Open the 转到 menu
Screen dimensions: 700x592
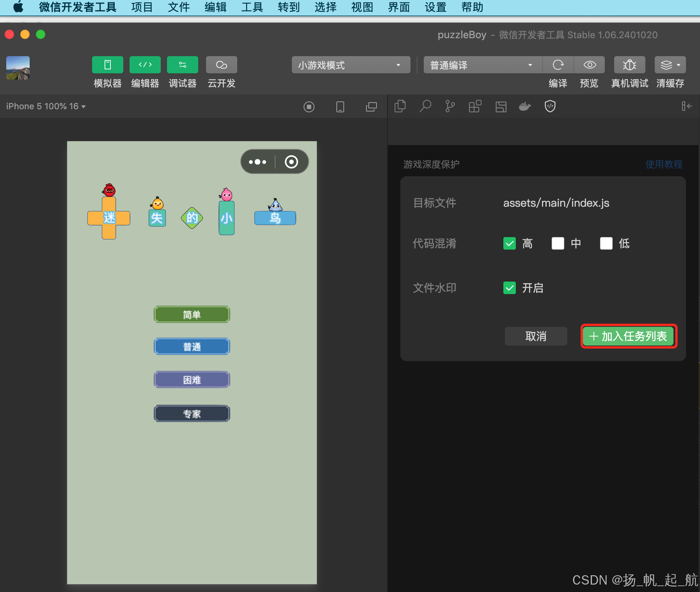coord(288,7)
